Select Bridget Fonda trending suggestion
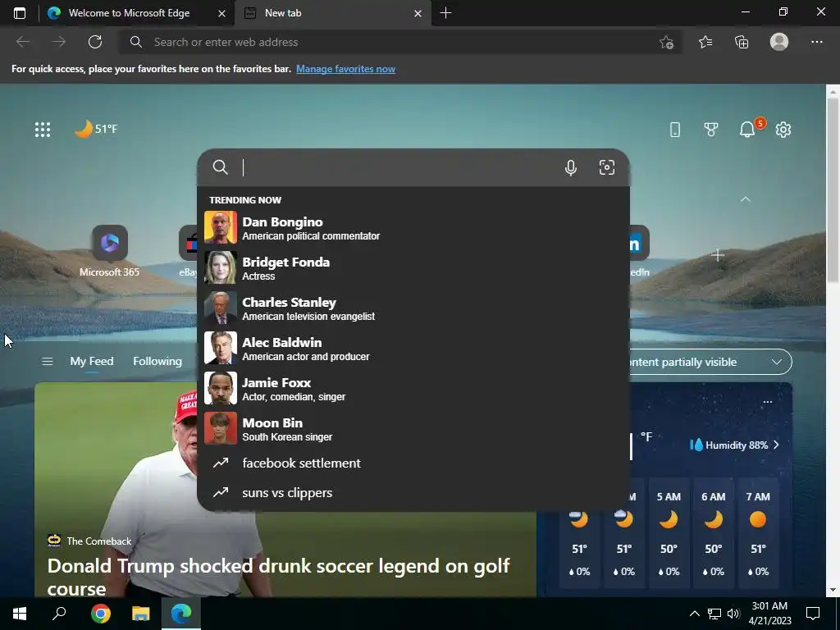Viewport: 840px width, 630px height. [413, 268]
